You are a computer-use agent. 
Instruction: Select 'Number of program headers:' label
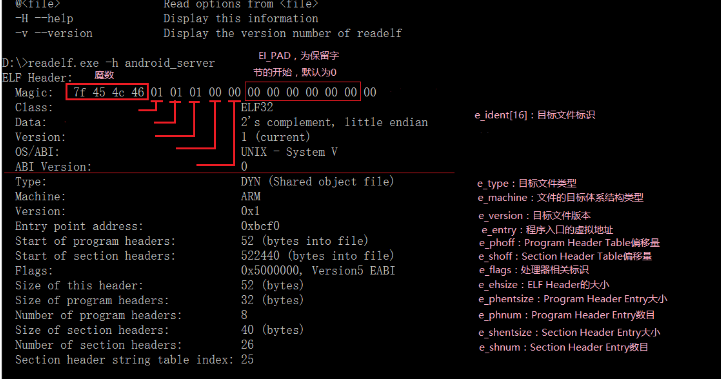(98, 316)
